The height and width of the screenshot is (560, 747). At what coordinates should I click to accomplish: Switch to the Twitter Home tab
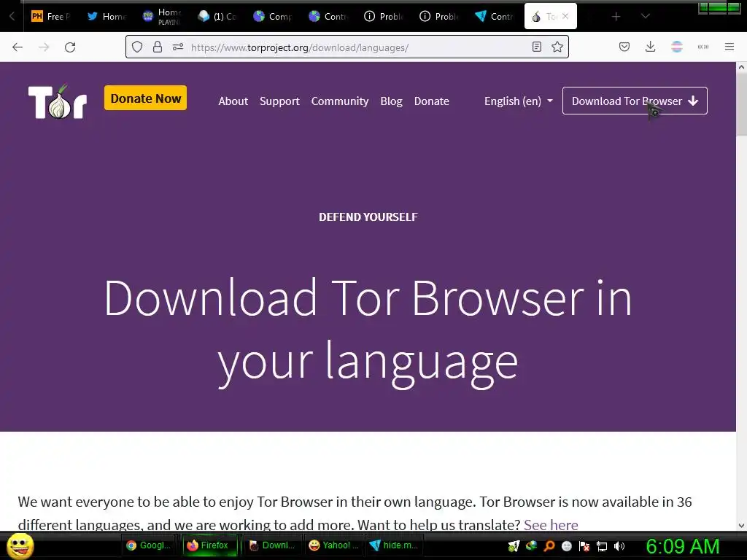[107, 17]
